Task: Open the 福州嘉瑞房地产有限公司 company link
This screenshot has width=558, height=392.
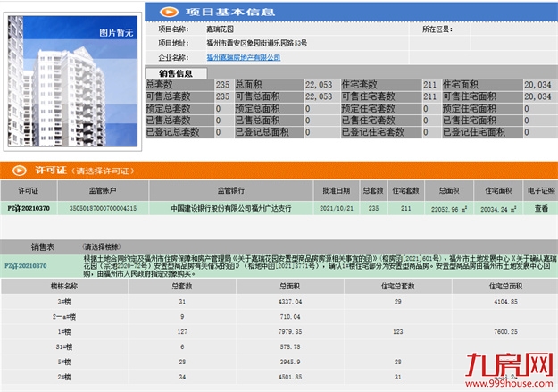Action: coord(244,57)
